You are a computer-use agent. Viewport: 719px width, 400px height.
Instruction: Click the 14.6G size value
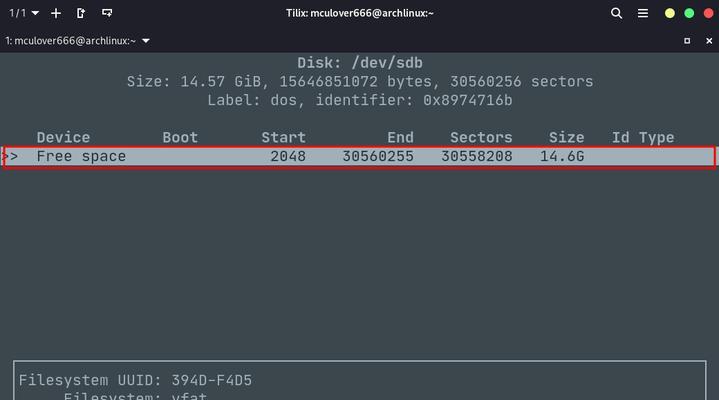[562, 156]
